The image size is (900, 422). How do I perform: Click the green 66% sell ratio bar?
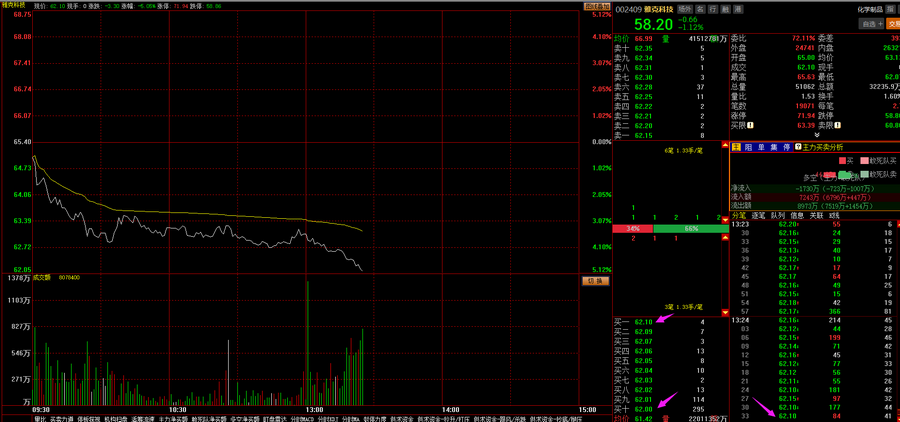[690, 229]
